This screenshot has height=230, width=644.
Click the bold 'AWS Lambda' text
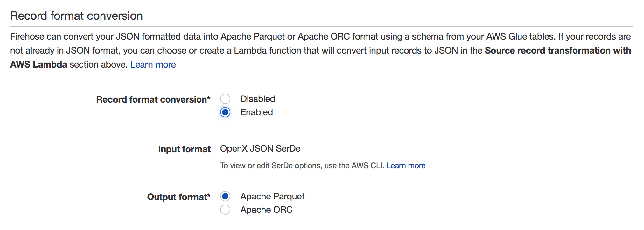pos(38,64)
